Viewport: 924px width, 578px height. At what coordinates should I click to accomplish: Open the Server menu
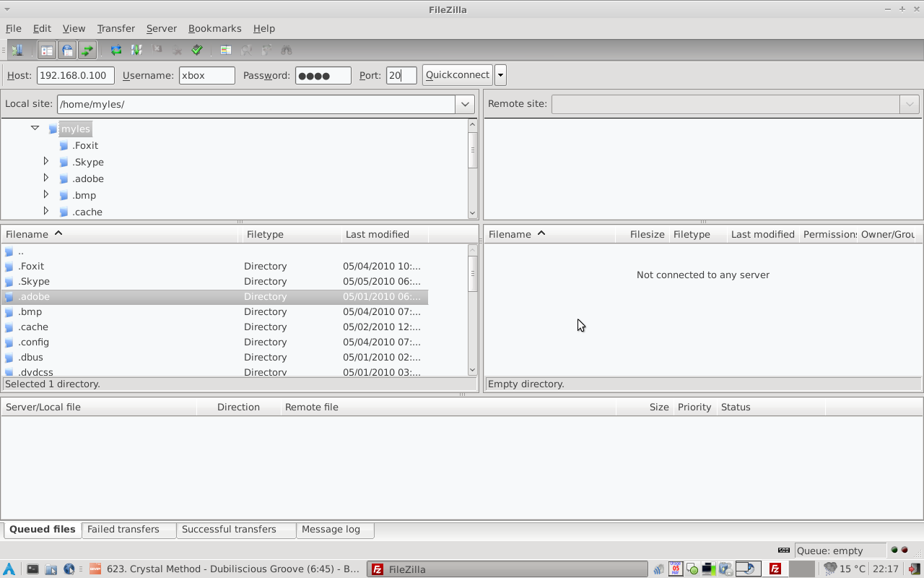(x=162, y=28)
